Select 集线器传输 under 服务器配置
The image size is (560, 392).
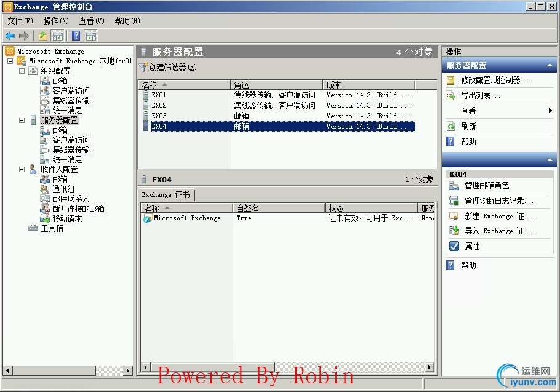[71, 150]
